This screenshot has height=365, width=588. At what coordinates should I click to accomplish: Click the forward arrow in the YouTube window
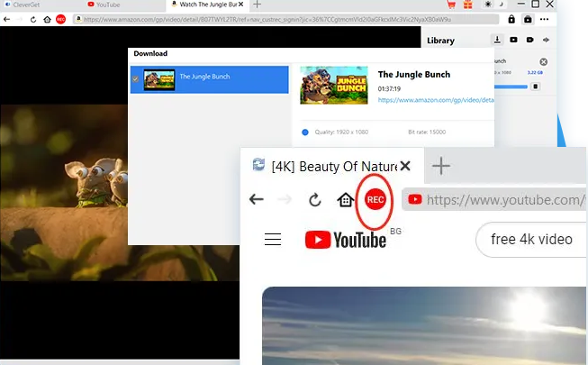point(285,199)
